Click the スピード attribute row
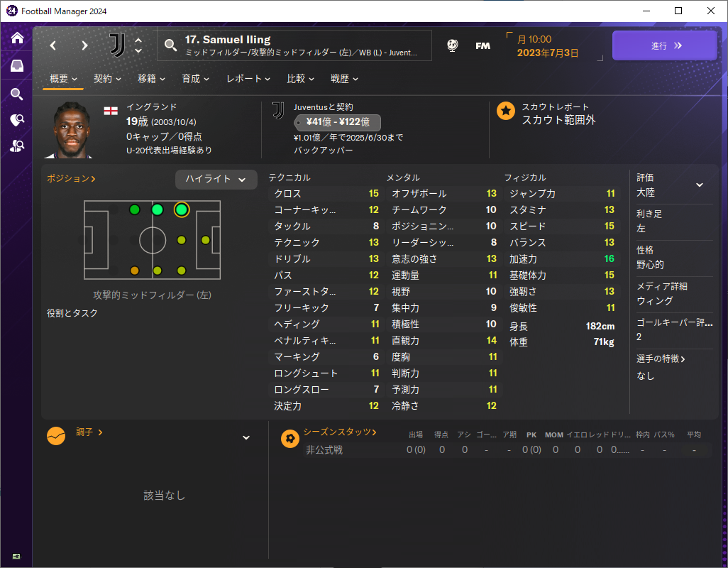Viewport: 728px width, 568px height. pos(562,226)
